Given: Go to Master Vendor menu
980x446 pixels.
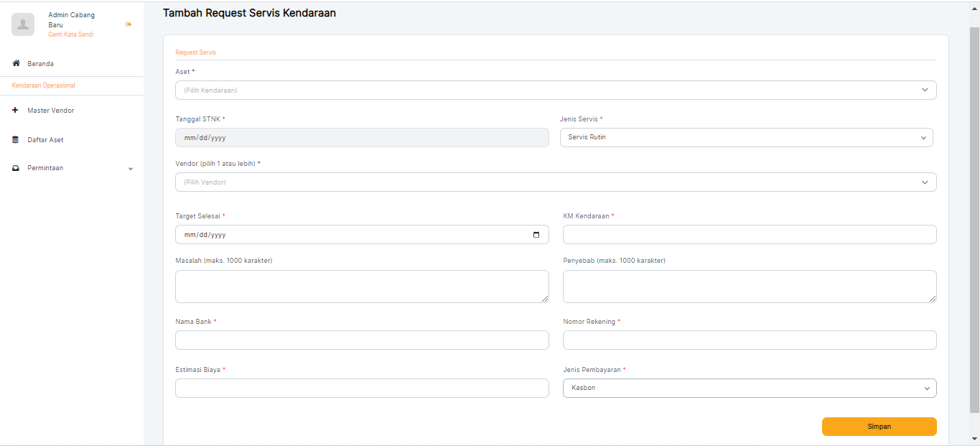Looking at the screenshot, I should (50, 111).
